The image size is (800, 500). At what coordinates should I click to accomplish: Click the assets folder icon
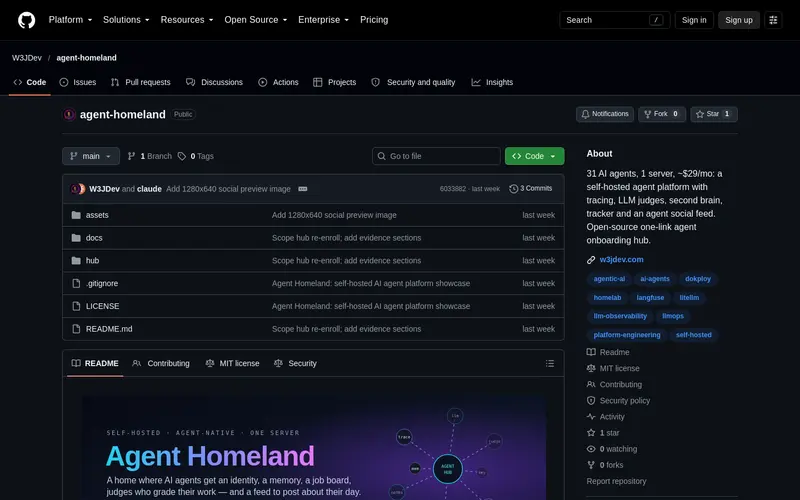pyautogui.click(x=76, y=215)
